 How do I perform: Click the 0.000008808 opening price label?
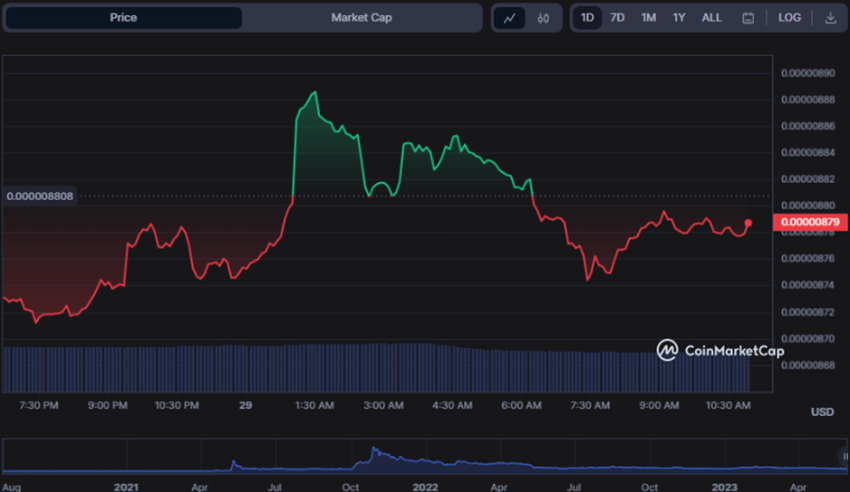tap(40, 196)
